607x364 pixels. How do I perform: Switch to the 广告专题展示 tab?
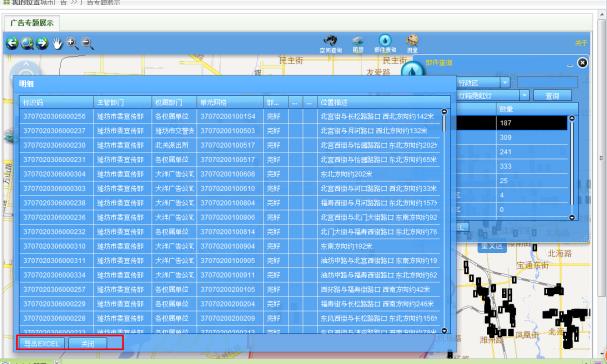pyautogui.click(x=32, y=23)
